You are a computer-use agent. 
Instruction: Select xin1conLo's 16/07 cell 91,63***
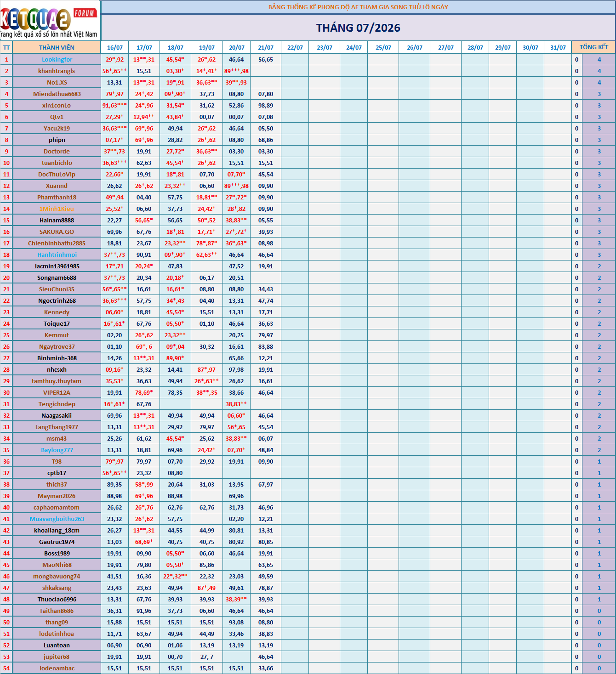click(x=114, y=105)
